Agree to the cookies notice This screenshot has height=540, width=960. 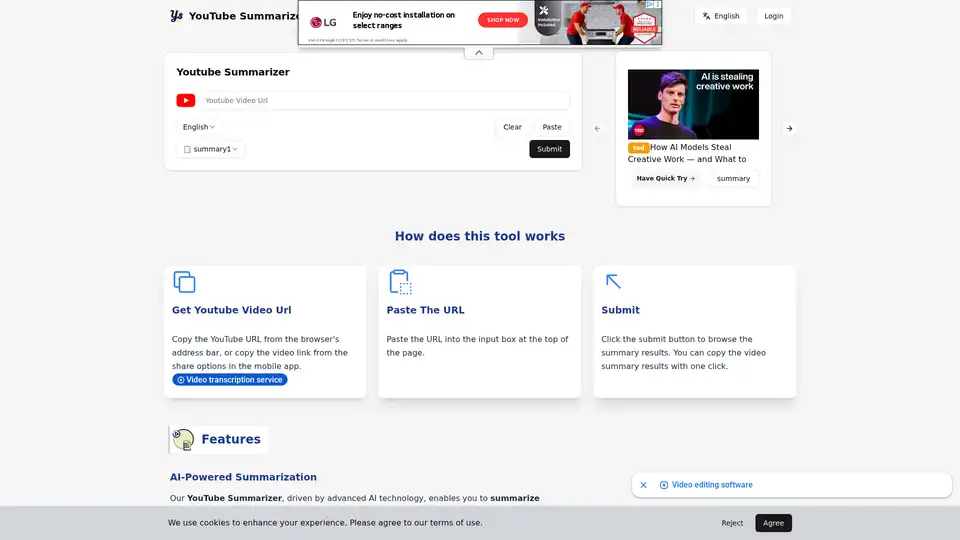[x=773, y=523]
